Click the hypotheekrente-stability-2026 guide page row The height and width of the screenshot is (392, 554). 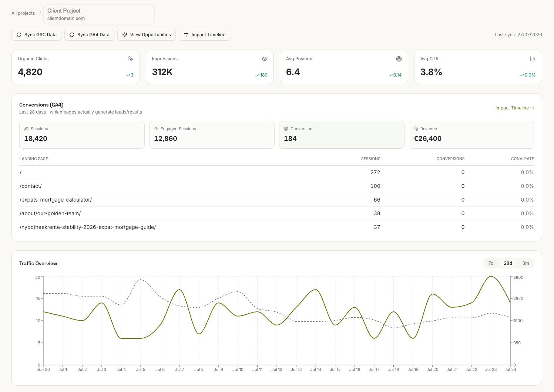click(x=277, y=227)
